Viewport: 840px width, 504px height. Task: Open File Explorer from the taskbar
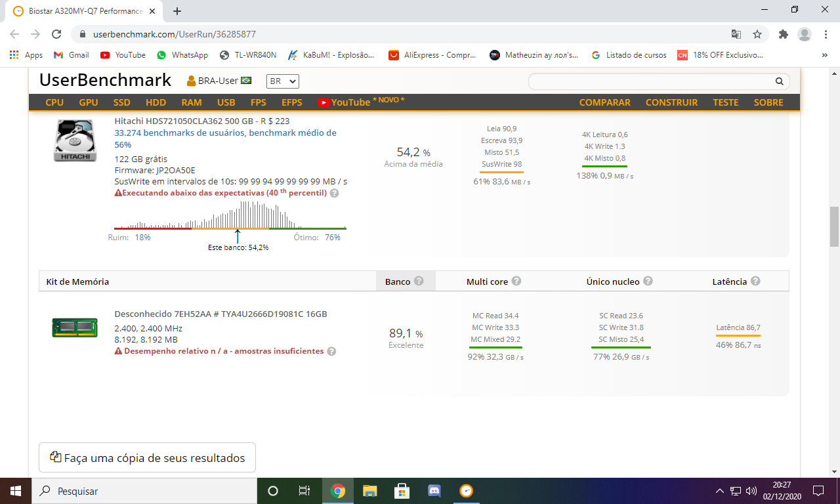tap(370, 491)
